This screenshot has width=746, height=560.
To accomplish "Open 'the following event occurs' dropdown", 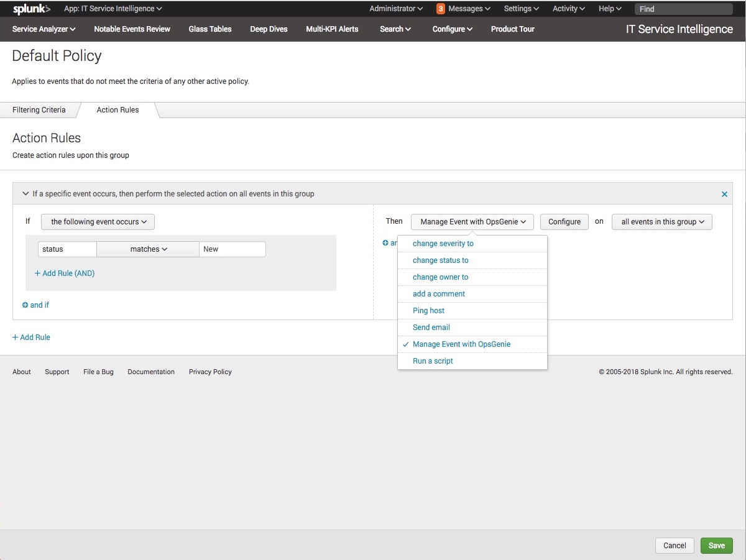I will pos(98,222).
